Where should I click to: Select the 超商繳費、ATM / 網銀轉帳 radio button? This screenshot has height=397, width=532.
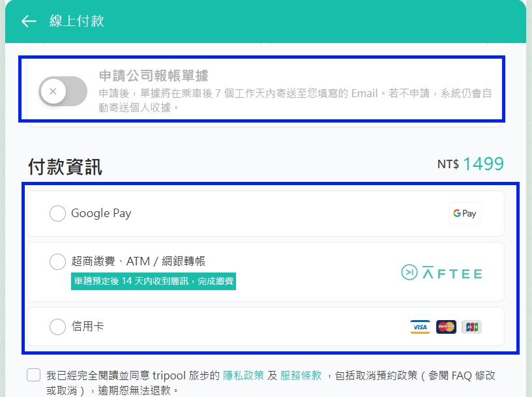point(57,261)
